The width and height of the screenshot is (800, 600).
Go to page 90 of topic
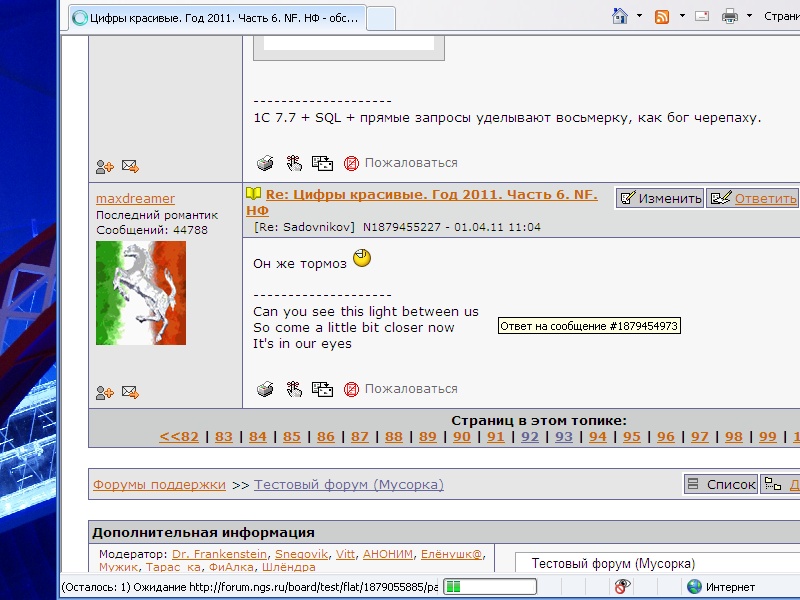(x=462, y=437)
